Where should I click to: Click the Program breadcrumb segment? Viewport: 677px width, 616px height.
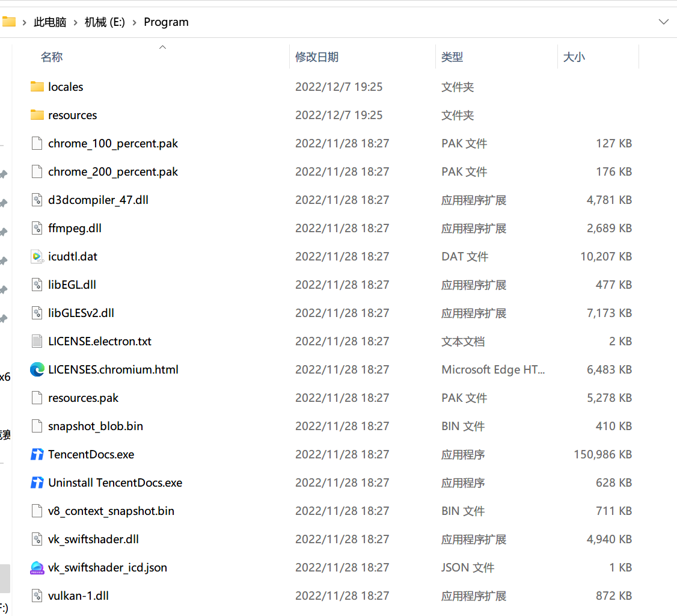[x=166, y=22]
